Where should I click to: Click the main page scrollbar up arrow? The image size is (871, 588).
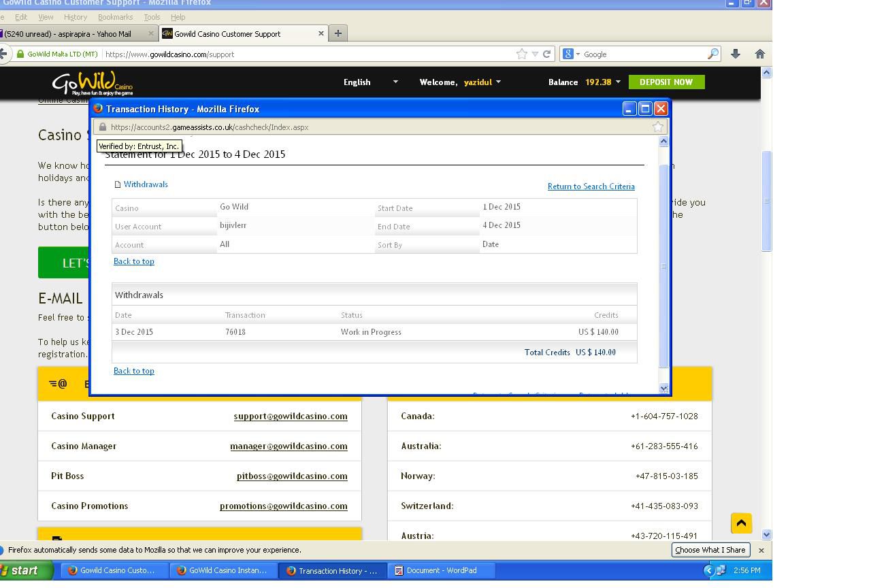[x=767, y=72]
